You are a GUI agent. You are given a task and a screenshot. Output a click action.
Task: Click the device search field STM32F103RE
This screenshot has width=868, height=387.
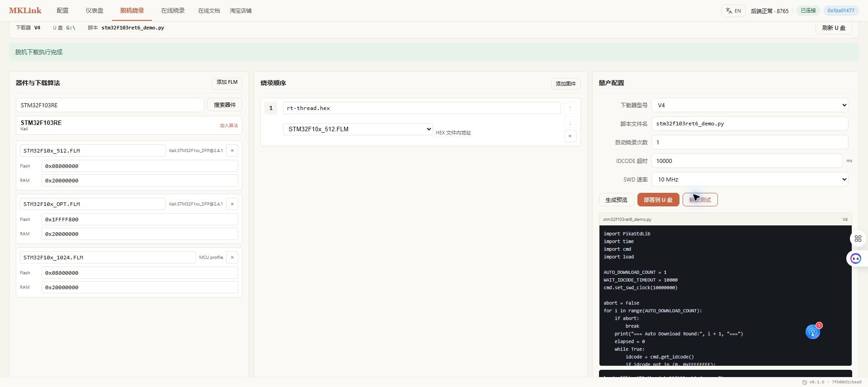(110, 105)
